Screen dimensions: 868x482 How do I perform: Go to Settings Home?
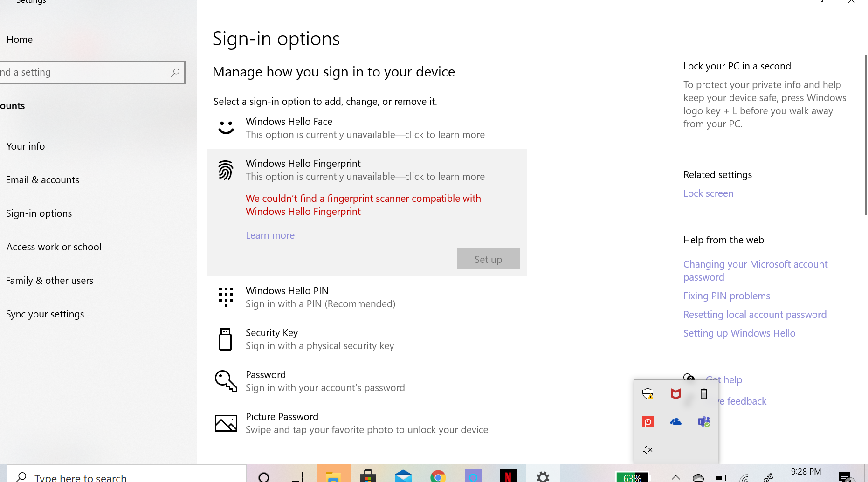tap(20, 40)
